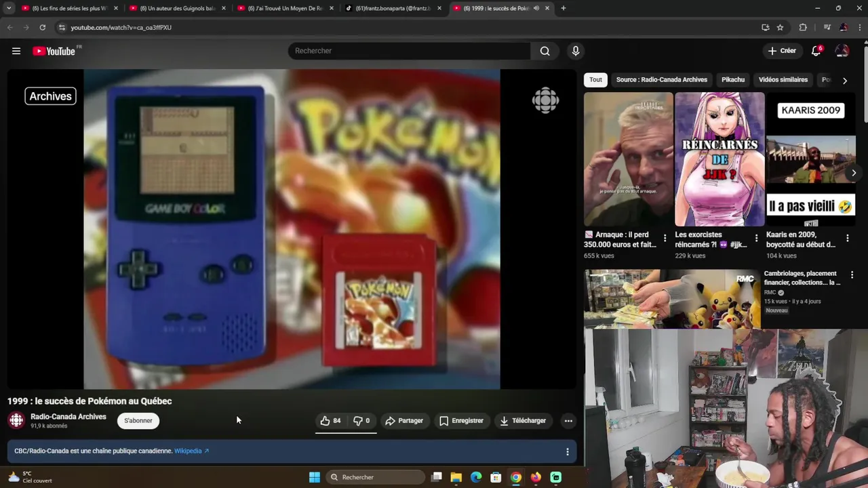
Task: Open more actions menu beside Télécharger
Action: point(568,421)
